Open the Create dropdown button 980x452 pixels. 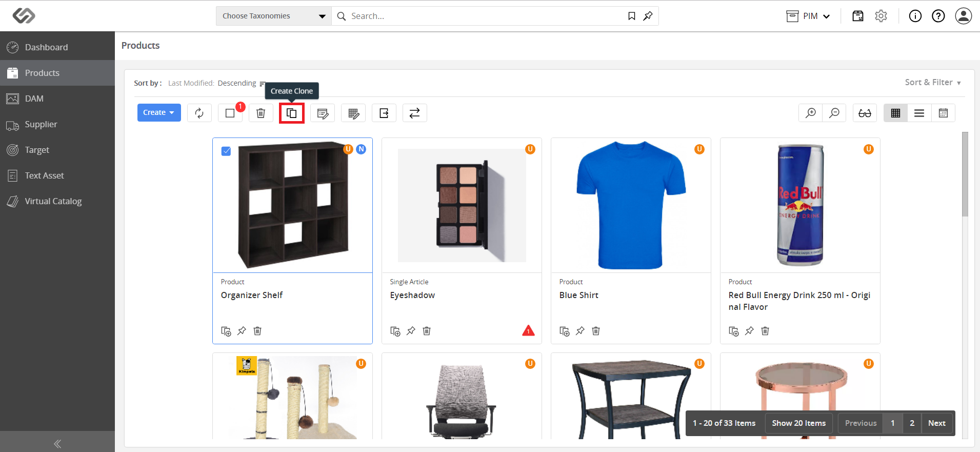point(159,112)
